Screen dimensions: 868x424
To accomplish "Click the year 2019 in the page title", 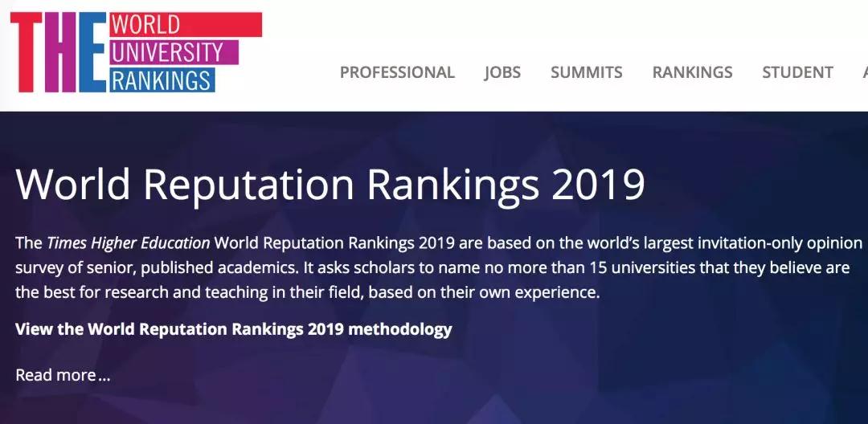I will 599,184.
